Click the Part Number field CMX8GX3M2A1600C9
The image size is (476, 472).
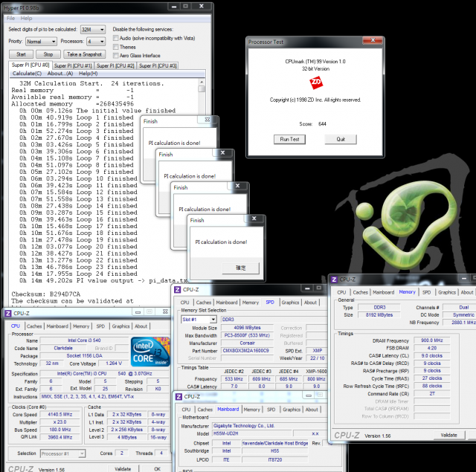pos(246,351)
